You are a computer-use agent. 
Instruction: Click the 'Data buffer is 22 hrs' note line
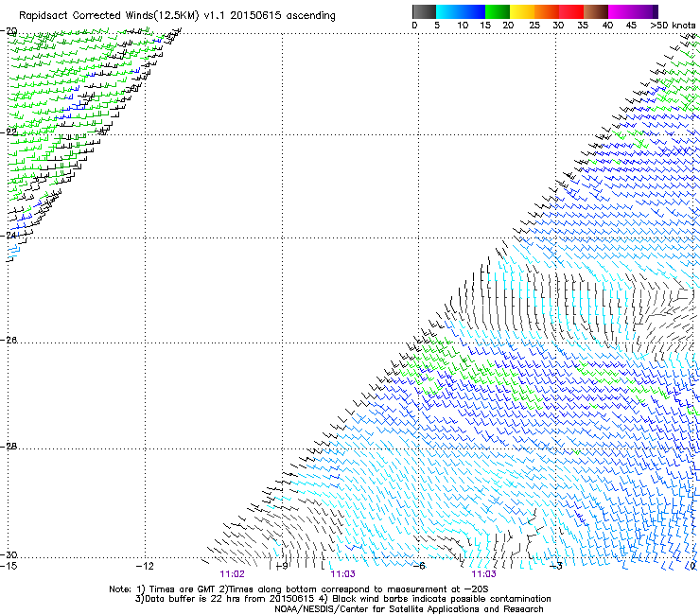[x=342, y=599]
